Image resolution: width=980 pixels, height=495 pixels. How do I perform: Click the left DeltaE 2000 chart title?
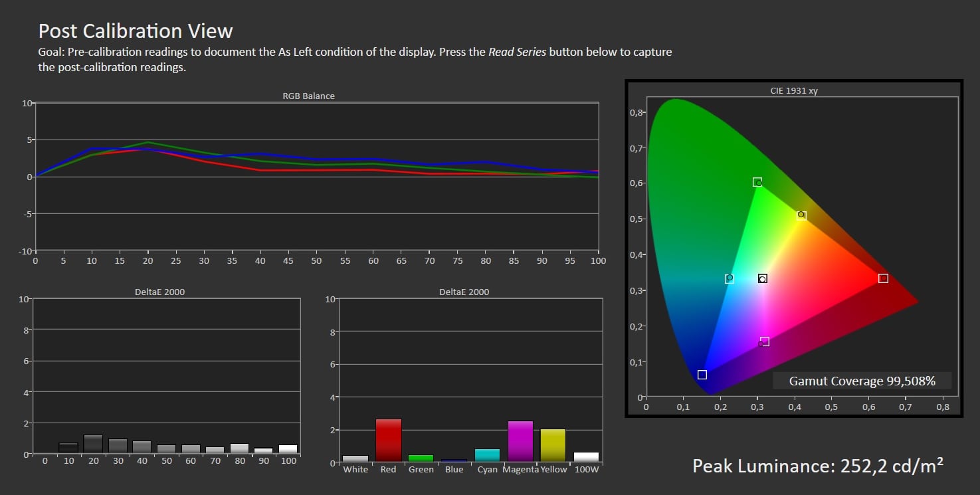[x=159, y=292]
